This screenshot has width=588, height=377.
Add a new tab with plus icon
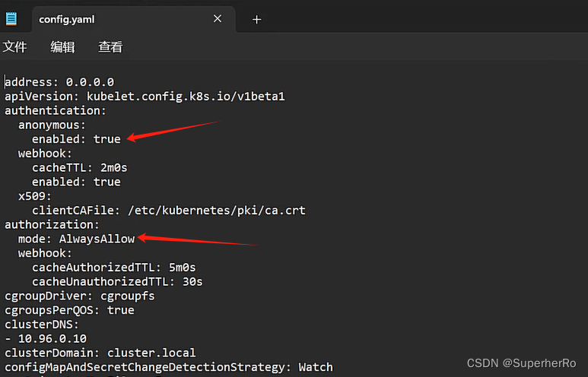tap(257, 20)
